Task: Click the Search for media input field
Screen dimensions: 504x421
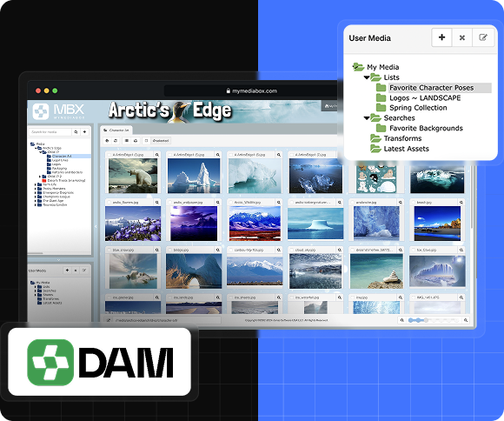Action: pyautogui.click(x=50, y=132)
